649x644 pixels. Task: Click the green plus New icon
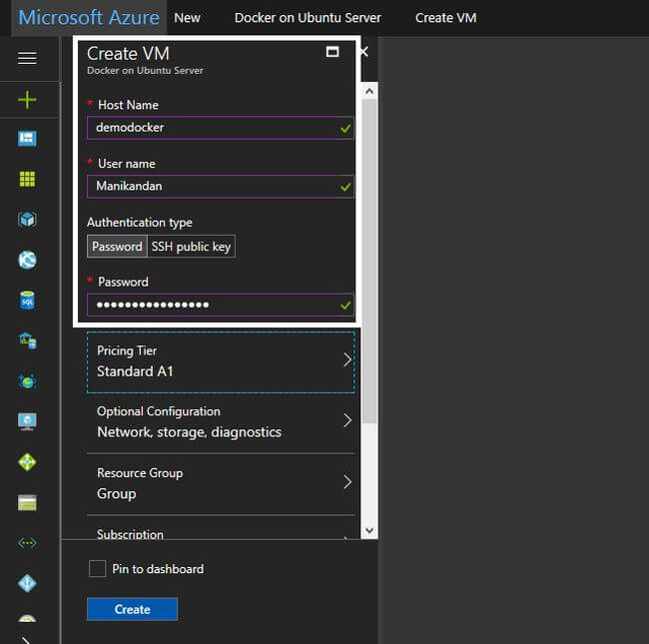pyautogui.click(x=27, y=100)
